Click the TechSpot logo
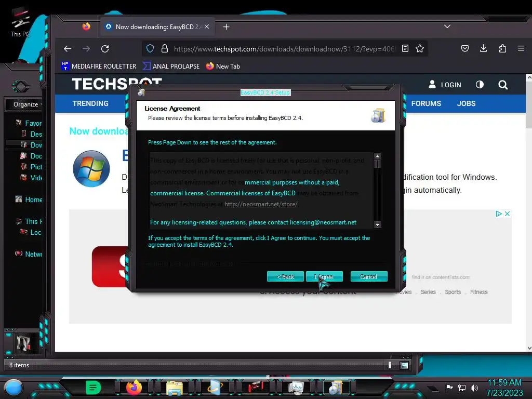The width and height of the screenshot is (532, 399). tap(117, 84)
